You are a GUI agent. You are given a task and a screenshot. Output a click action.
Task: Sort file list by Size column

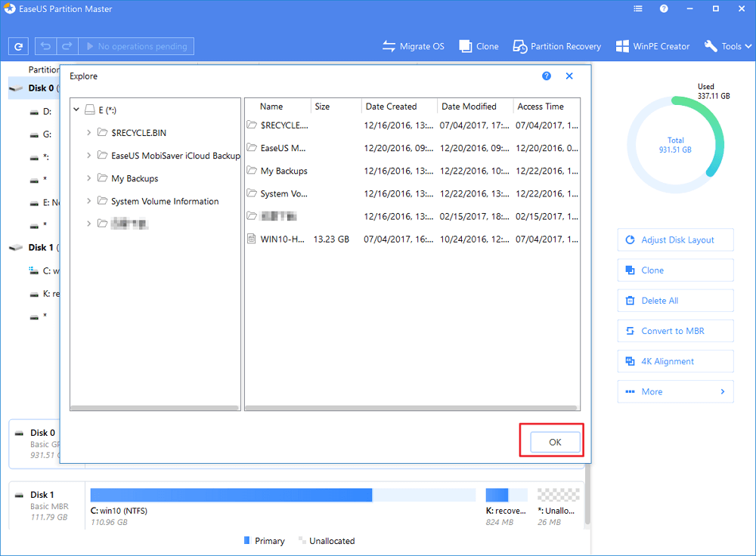(336, 107)
